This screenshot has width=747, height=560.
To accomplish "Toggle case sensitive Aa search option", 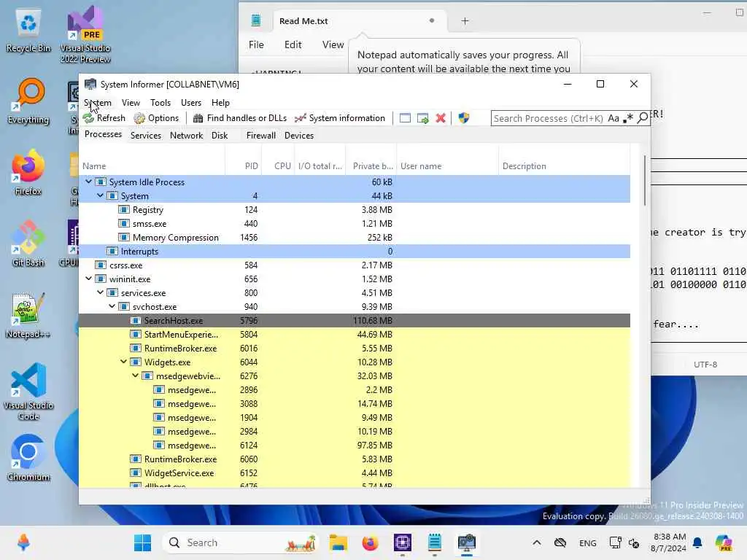I will click(614, 118).
